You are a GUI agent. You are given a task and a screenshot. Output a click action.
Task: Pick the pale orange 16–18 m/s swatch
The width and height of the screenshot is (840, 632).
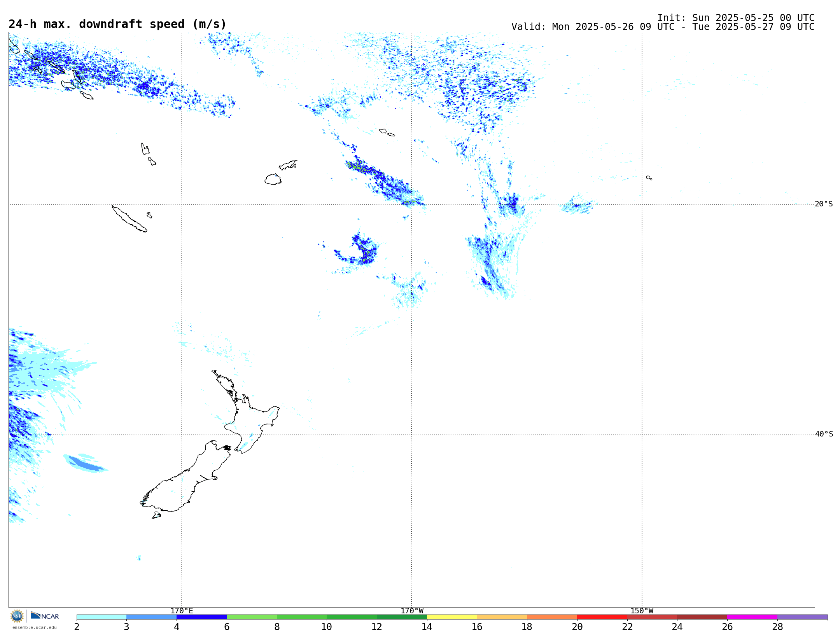coord(502,617)
